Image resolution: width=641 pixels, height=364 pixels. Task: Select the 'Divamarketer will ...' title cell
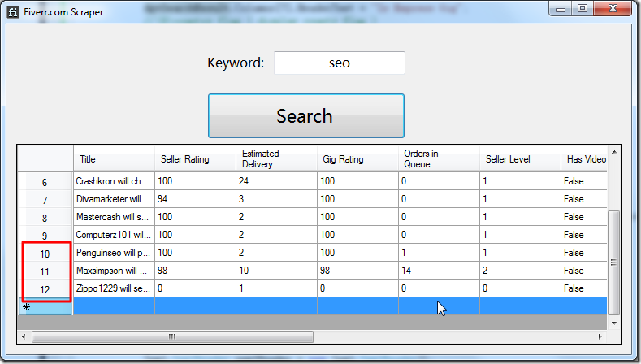pos(114,199)
